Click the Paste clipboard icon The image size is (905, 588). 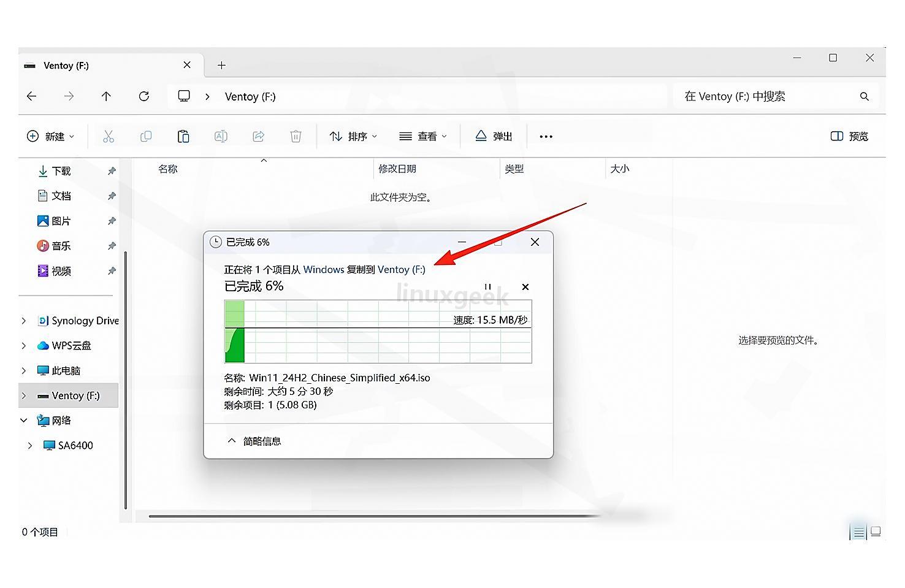(x=183, y=136)
